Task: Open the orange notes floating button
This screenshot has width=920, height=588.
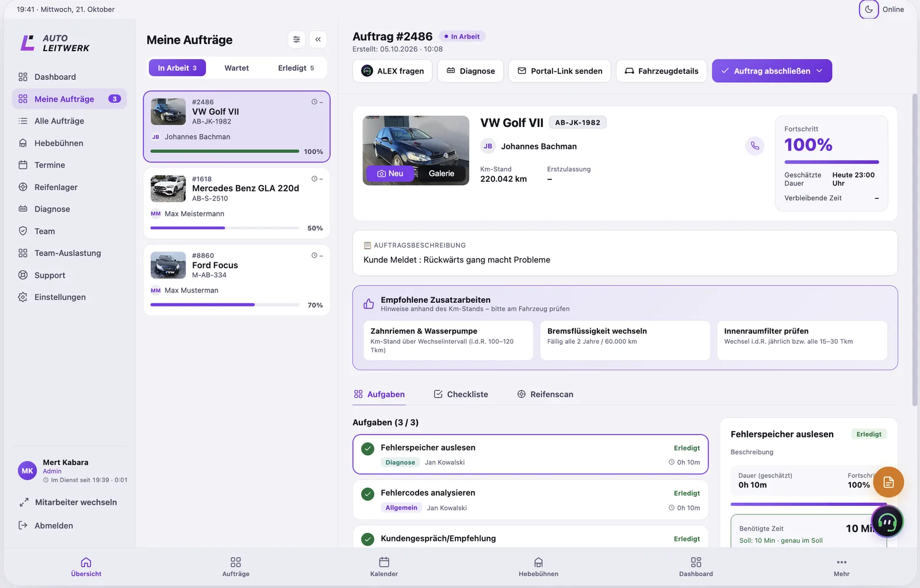Action: tap(888, 482)
